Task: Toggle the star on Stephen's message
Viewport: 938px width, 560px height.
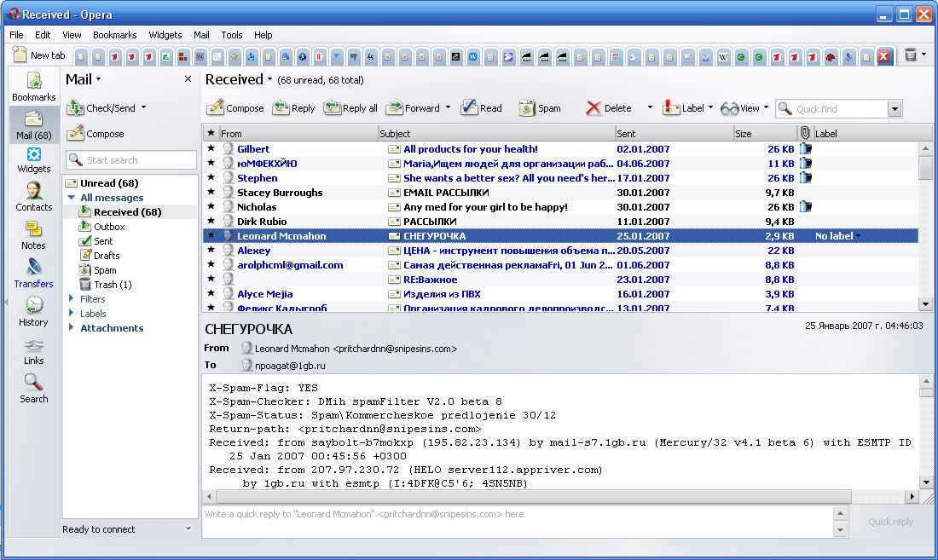Action: [x=211, y=178]
